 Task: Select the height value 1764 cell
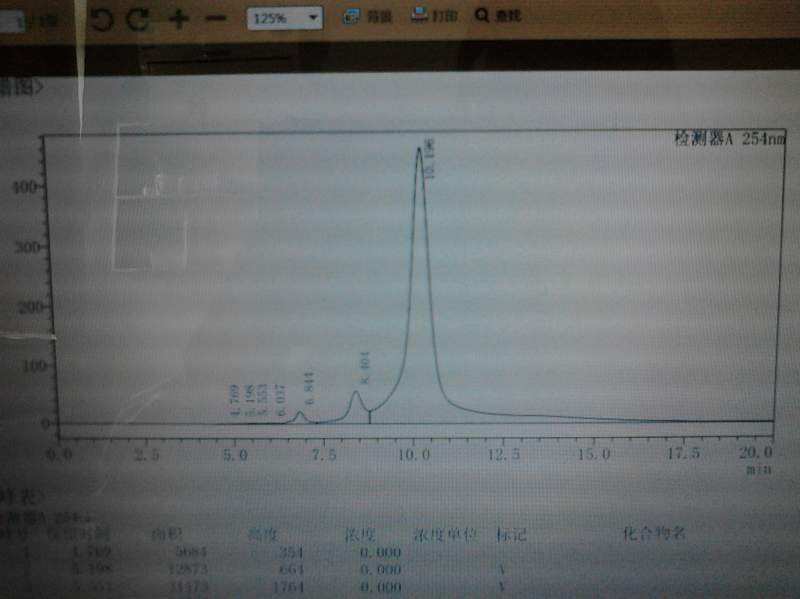pyautogui.click(x=288, y=587)
